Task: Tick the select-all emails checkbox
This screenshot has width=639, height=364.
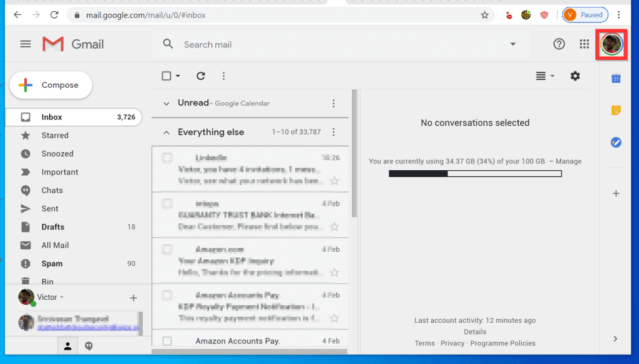Action: coord(165,75)
